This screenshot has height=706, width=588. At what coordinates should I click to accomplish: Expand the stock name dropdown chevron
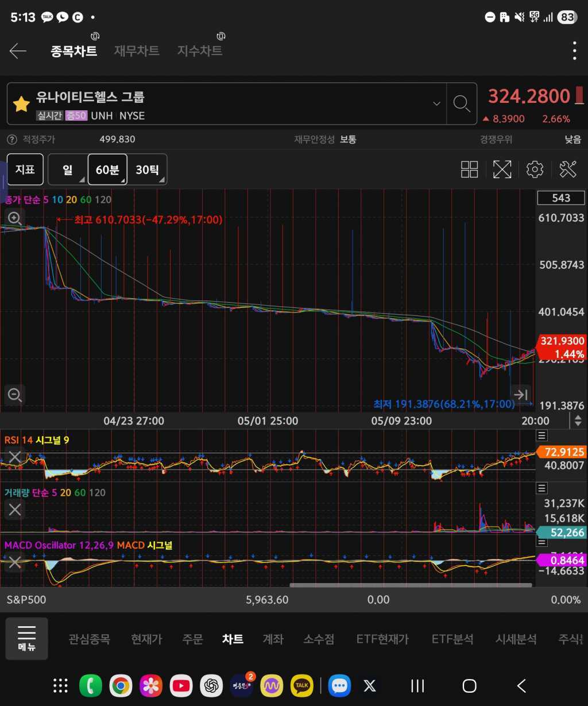click(x=436, y=104)
